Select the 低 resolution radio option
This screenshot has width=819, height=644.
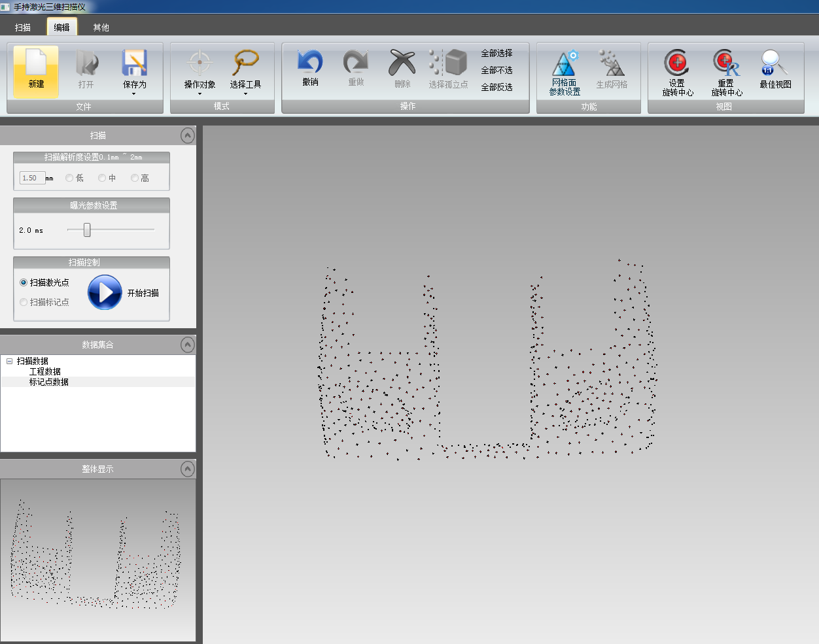(69, 178)
